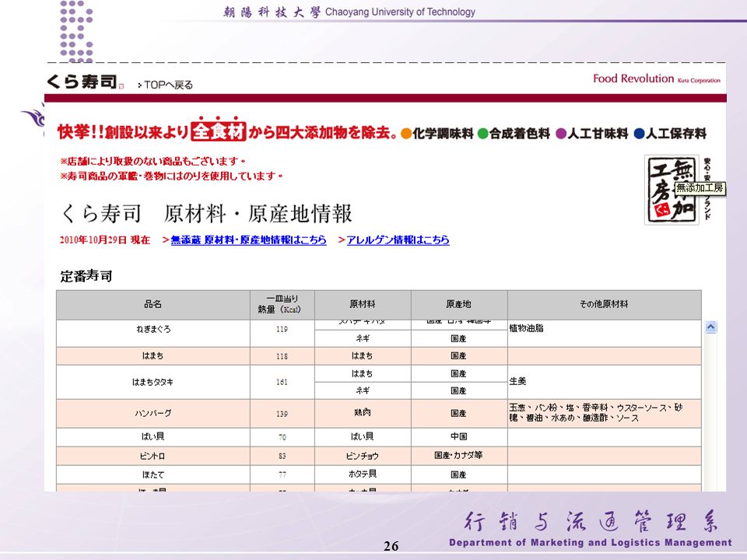Click the green 合成着色料 bullet dot
Viewport: 747px width, 560px height.
click(482, 134)
